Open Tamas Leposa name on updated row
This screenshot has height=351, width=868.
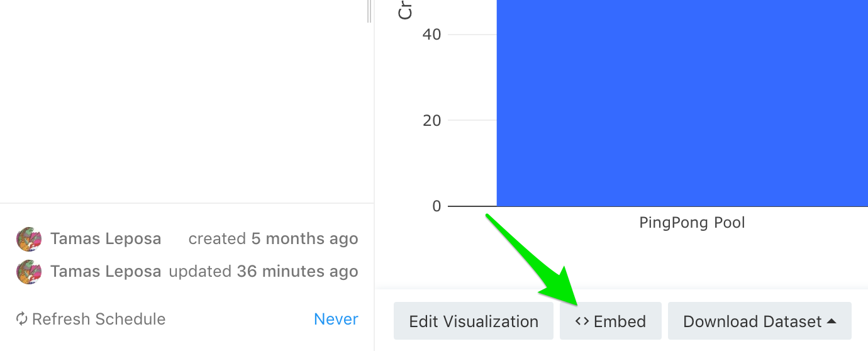tap(106, 272)
